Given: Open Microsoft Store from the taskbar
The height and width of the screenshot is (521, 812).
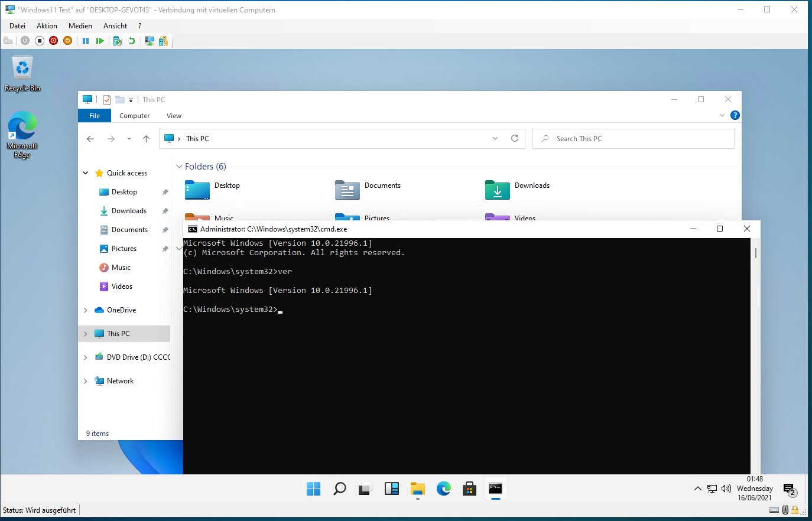Looking at the screenshot, I should coord(470,489).
